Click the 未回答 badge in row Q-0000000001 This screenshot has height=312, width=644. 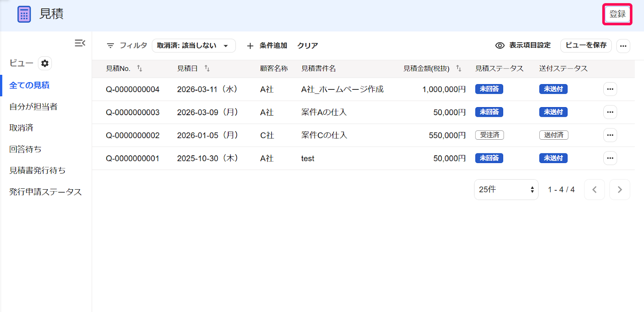coord(489,158)
